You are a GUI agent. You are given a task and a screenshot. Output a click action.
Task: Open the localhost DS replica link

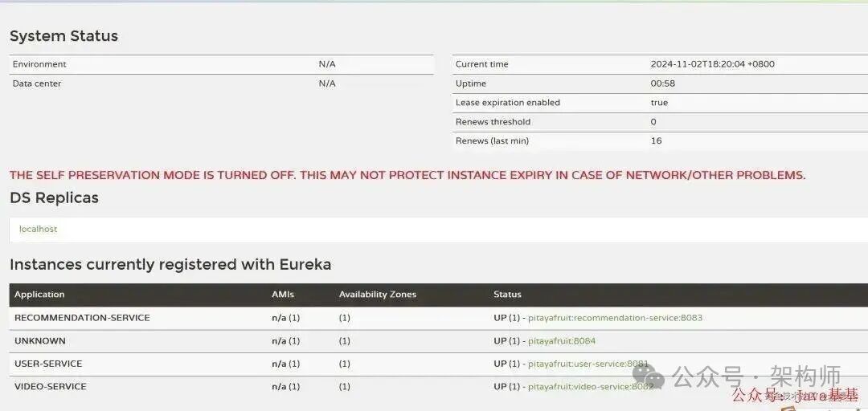(39, 229)
